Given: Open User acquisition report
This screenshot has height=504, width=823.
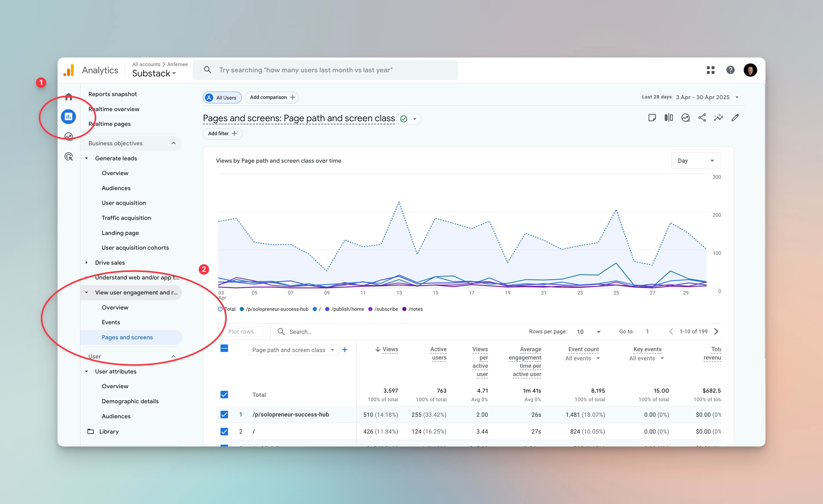Looking at the screenshot, I should tap(124, 203).
